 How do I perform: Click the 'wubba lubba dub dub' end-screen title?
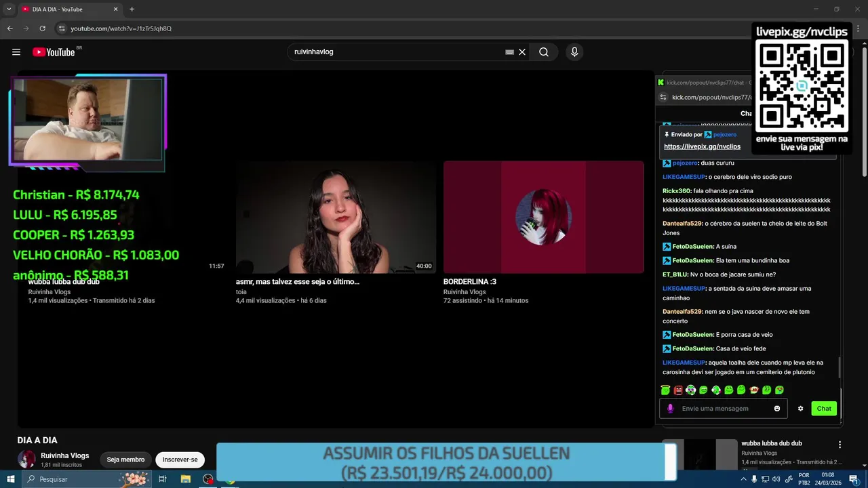pyautogui.click(x=64, y=281)
